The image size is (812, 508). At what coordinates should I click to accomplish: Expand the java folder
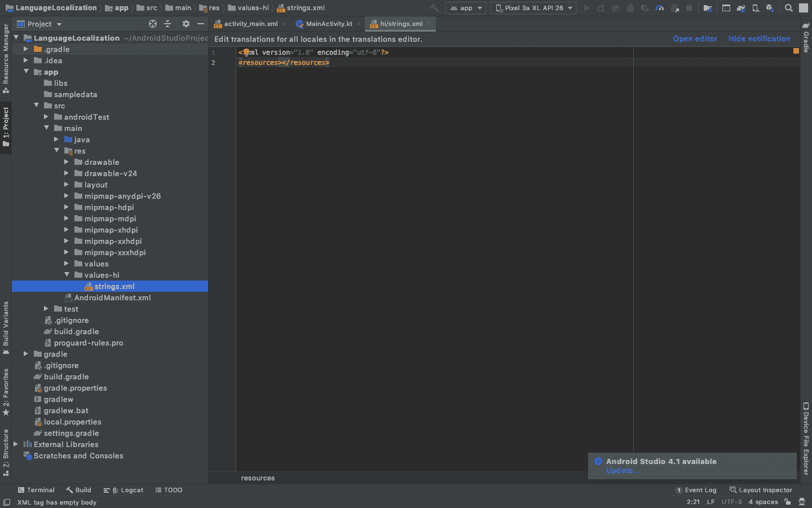click(x=56, y=139)
